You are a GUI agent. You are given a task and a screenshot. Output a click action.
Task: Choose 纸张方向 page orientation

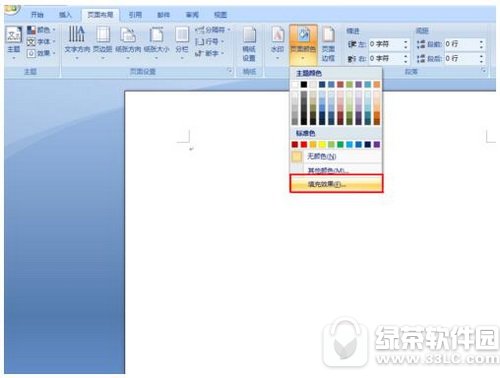pos(128,43)
